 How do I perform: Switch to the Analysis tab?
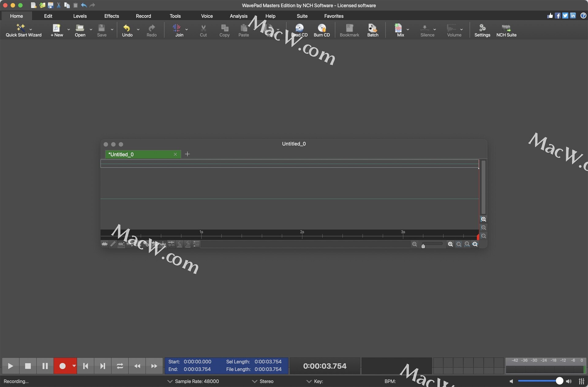point(238,16)
